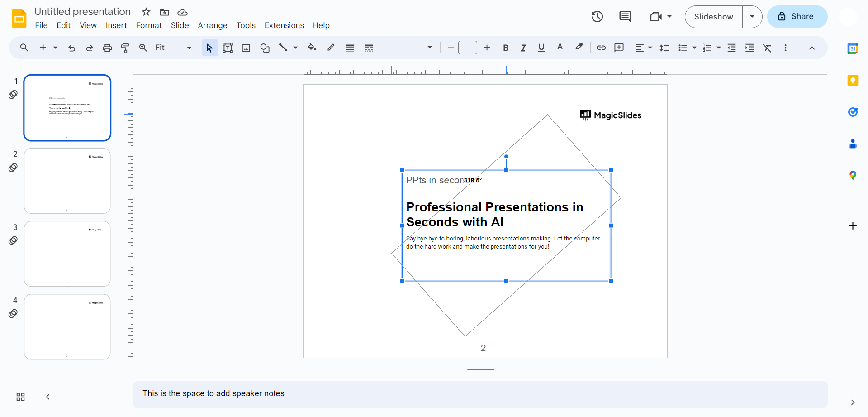Toggle Underline formatting
The height and width of the screenshot is (417, 868).
[x=541, y=48]
